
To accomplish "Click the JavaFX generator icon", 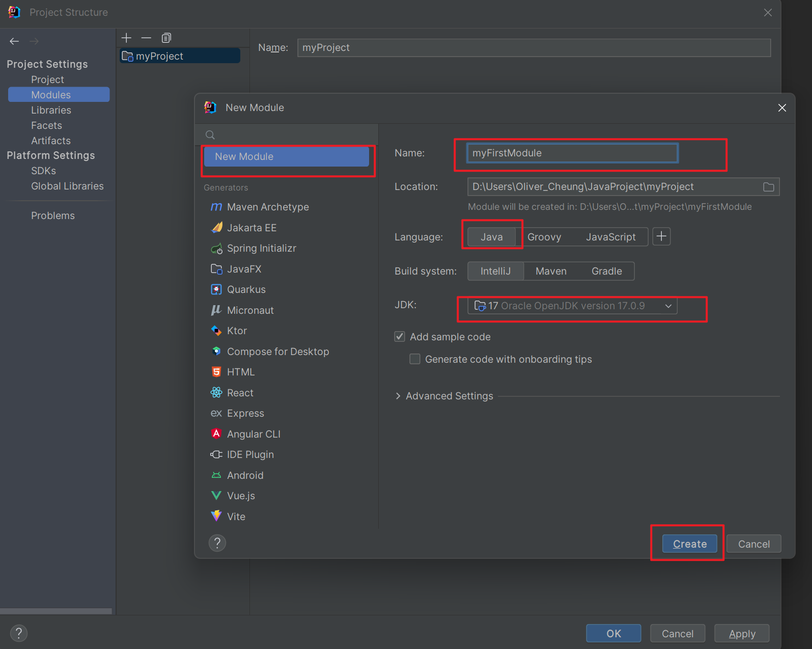I will [216, 269].
